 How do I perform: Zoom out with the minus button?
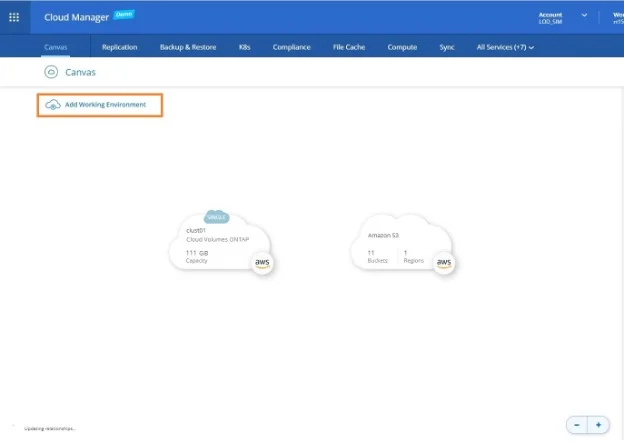tap(577, 424)
